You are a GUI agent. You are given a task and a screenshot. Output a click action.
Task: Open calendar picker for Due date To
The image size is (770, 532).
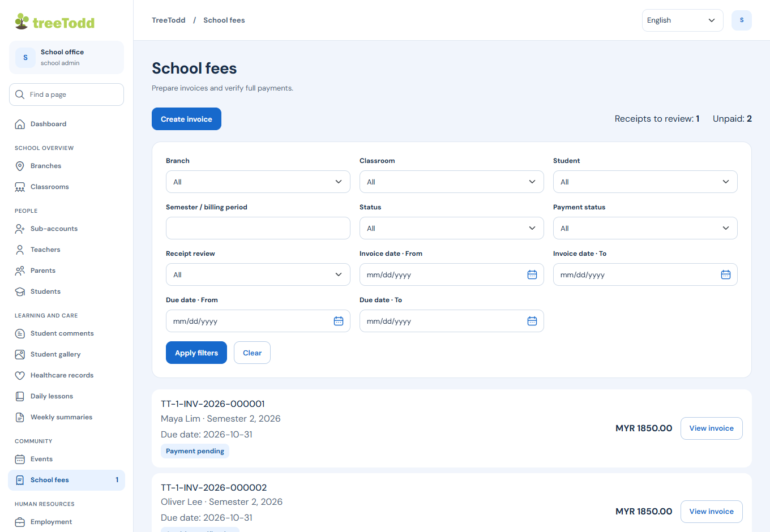[x=532, y=321]
